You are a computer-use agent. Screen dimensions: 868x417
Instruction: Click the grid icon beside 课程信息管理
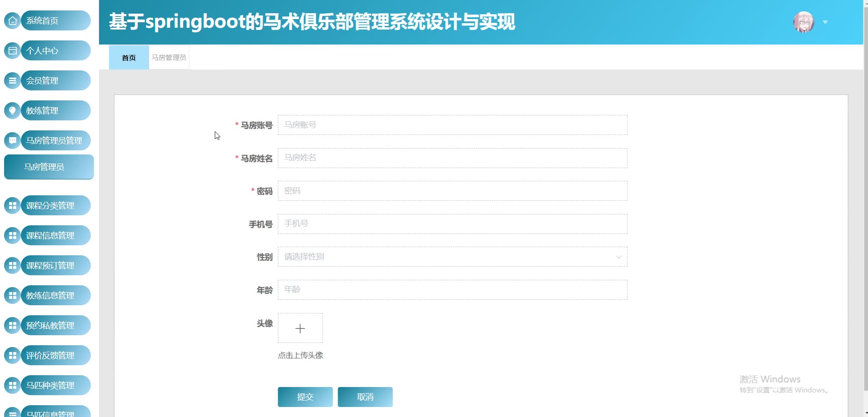click(13, 235)
